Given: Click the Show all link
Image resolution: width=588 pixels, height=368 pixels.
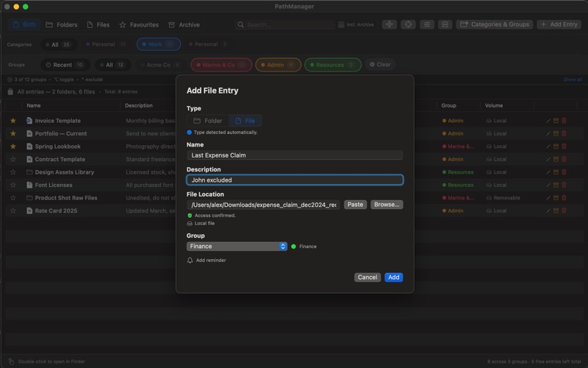Looking at the screenshot, I should [x=573, y=79].
